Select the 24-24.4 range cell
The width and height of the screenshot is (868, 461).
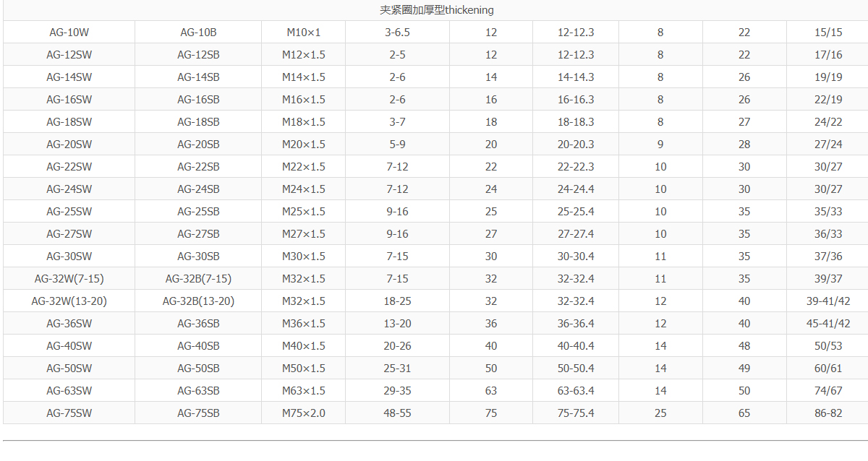click(x=576, y=189)
